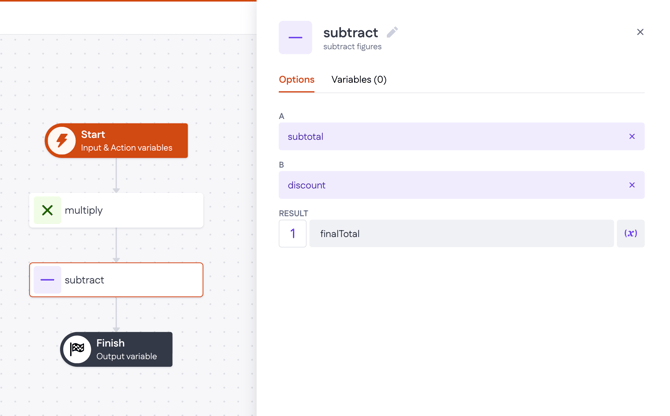
Task: Open field B containing discount
Action: (x=450, y=185)
